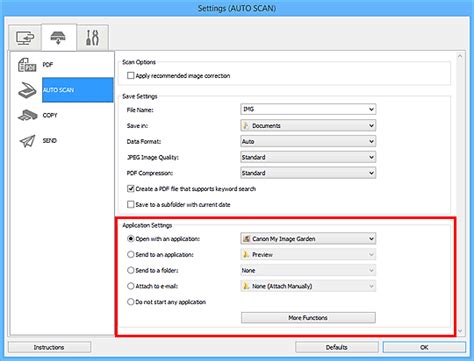Switch to scan-from-operation-panel tab

(59, 37)
